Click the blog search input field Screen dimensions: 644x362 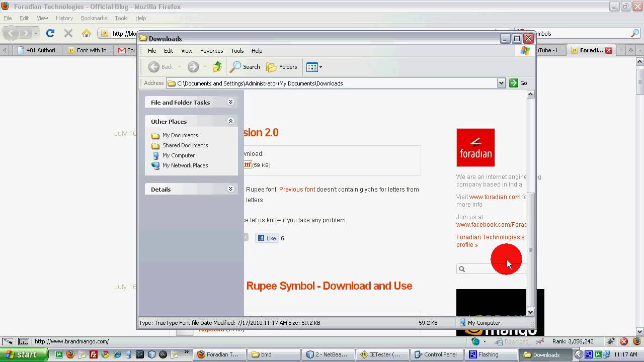tap(492, 269)
